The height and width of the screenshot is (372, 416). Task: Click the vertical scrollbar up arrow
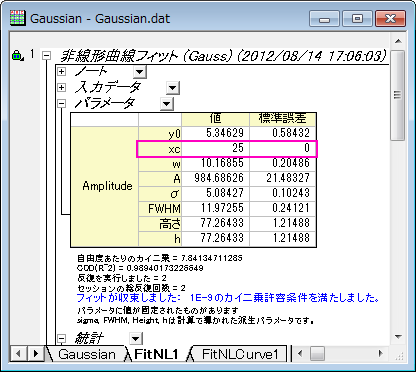point(398,42)
